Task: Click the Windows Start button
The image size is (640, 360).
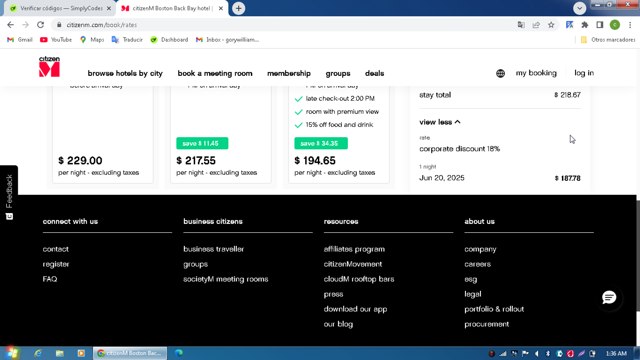Action: (11, 353)
